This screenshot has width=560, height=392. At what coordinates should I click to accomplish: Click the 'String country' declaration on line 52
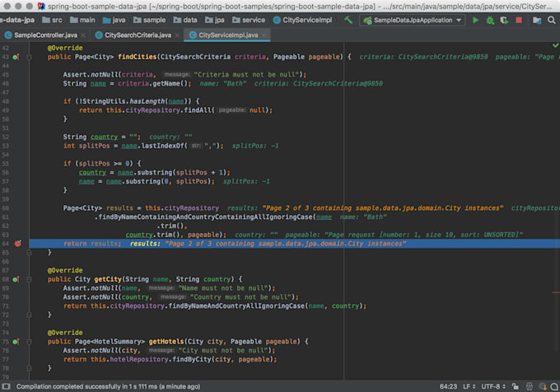pyautogui.click(x=91, y=137)
